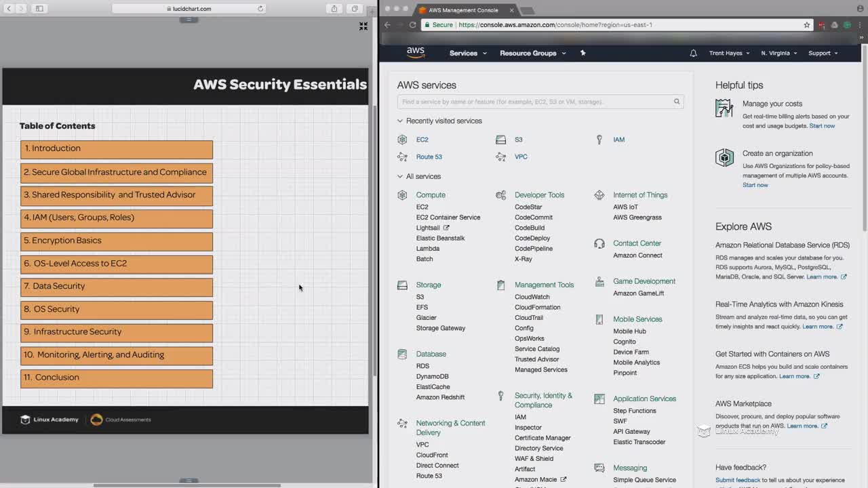Reload the AWS console page in Chrome
Viewport: 868px width, 488px height.
[x=412, y=25]
